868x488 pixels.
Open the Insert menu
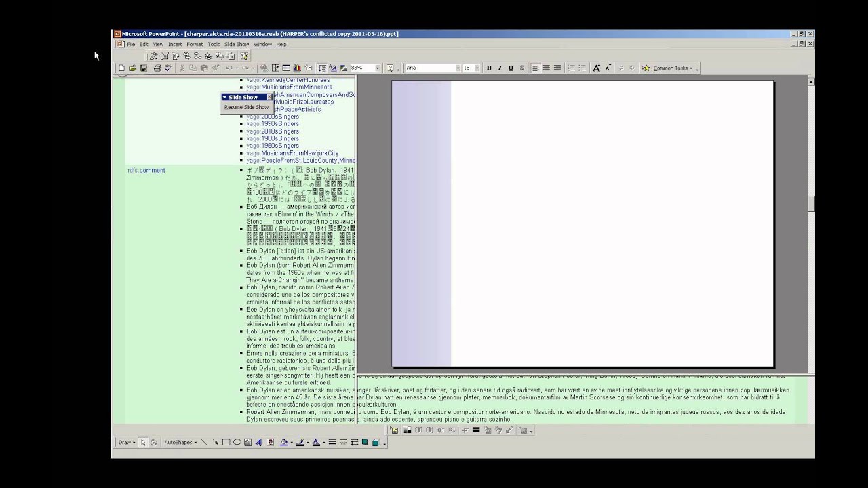tap(175, 44)
